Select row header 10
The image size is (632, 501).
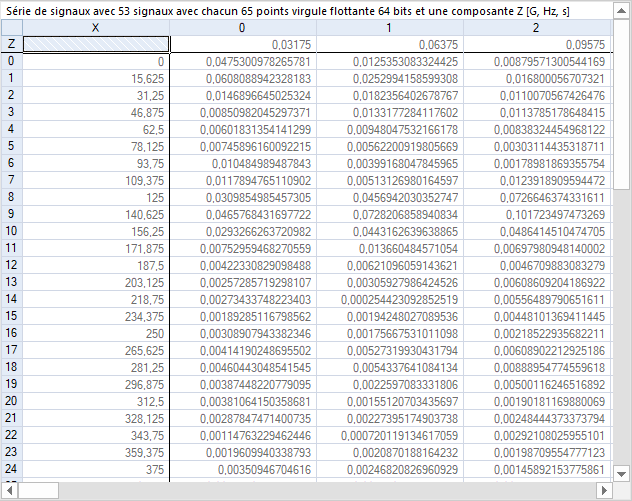click(x=12, y=231)
